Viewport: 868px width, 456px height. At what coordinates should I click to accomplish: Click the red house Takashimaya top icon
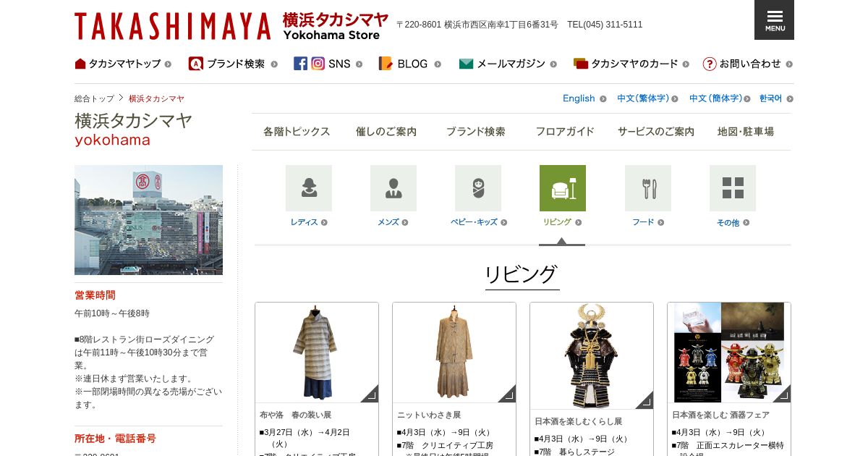tap(80, 64)
